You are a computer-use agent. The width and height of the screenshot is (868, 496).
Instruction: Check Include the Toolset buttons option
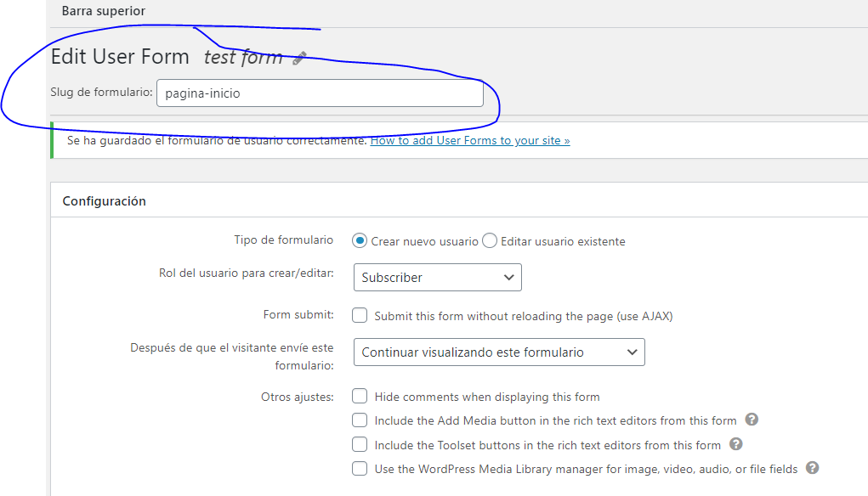[x=360, y=444]
